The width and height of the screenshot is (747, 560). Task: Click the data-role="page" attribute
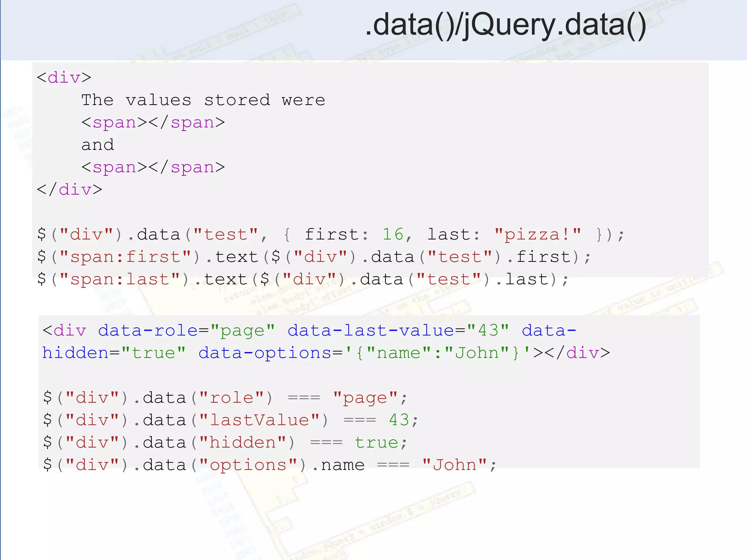point(186,331)
